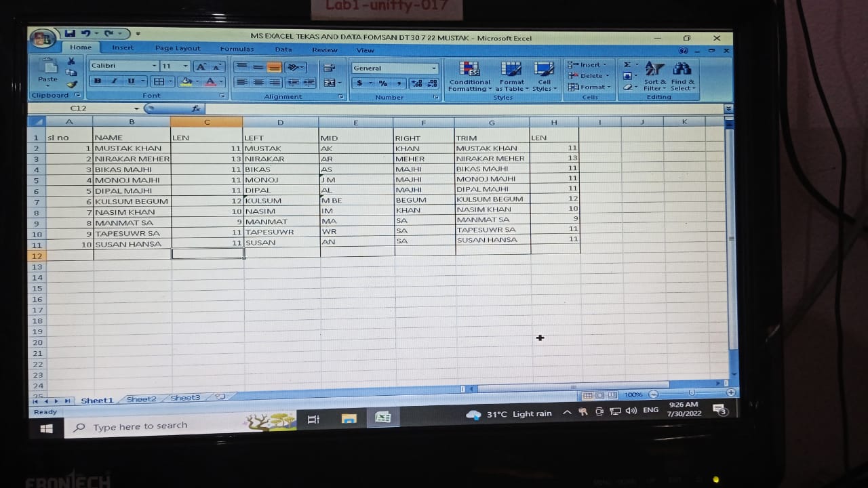
Task: Toggle Italic formatting
Action: coord(114,81)
